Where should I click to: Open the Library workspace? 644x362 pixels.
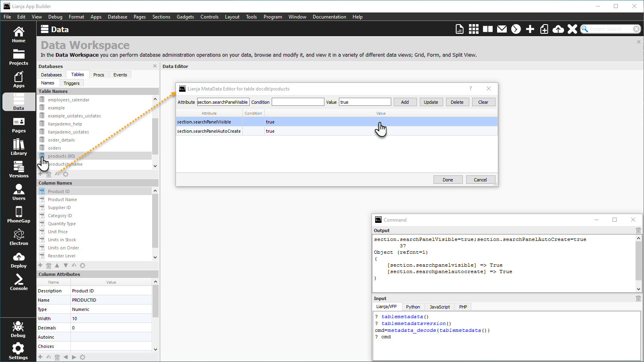tap(19, 147)
